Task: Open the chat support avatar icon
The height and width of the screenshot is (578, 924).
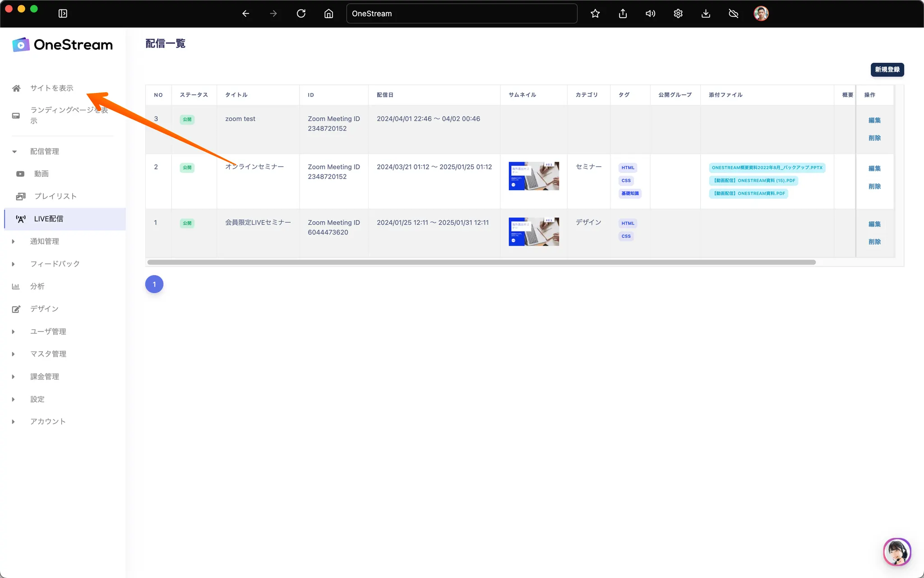Action: coord(896,551)
